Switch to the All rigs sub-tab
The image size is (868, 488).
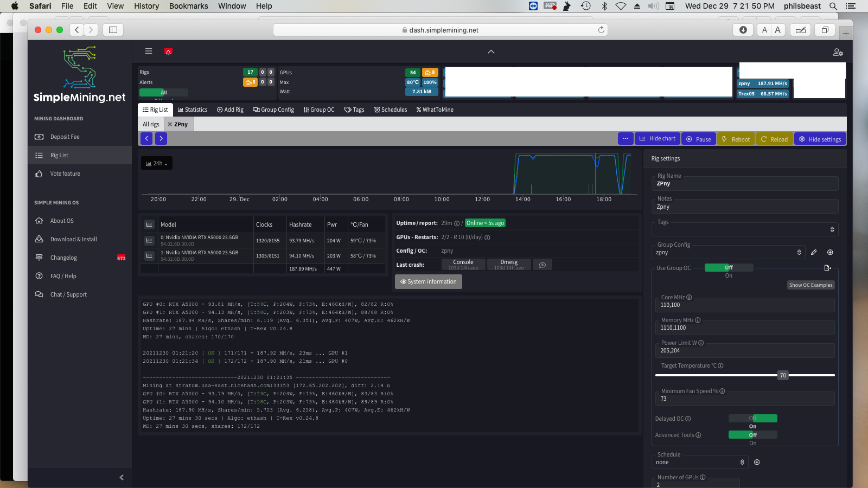click(151, 124)
